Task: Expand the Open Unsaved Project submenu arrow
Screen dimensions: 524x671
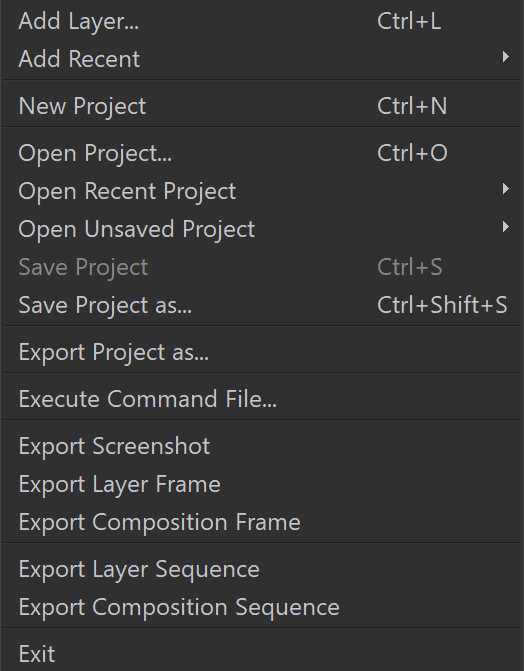Action: (506, 226)
